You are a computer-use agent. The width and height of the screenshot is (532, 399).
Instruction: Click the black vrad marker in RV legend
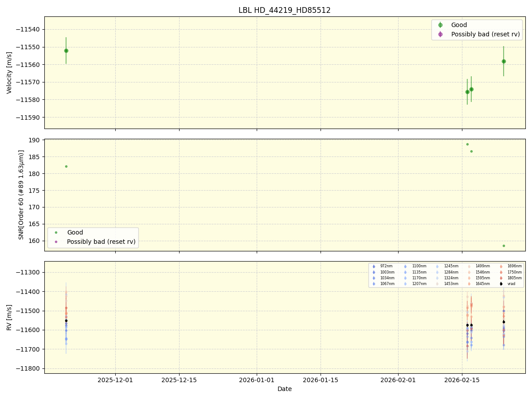point(501,284)
